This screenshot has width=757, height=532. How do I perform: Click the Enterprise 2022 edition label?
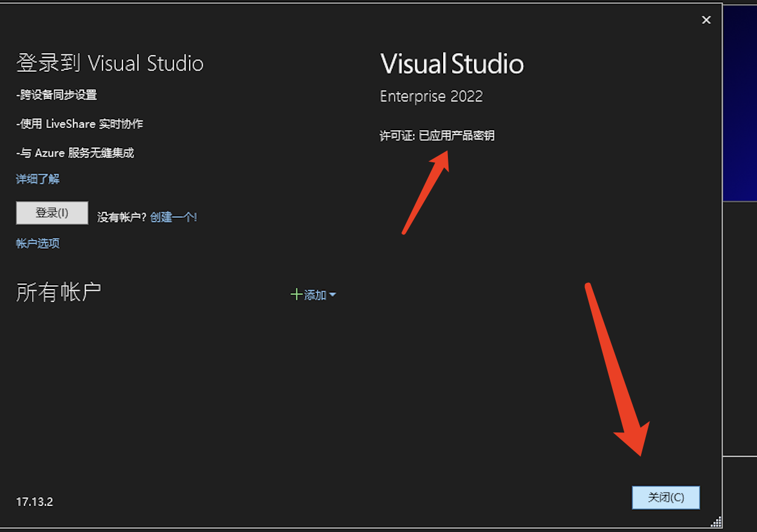point(431,97)
